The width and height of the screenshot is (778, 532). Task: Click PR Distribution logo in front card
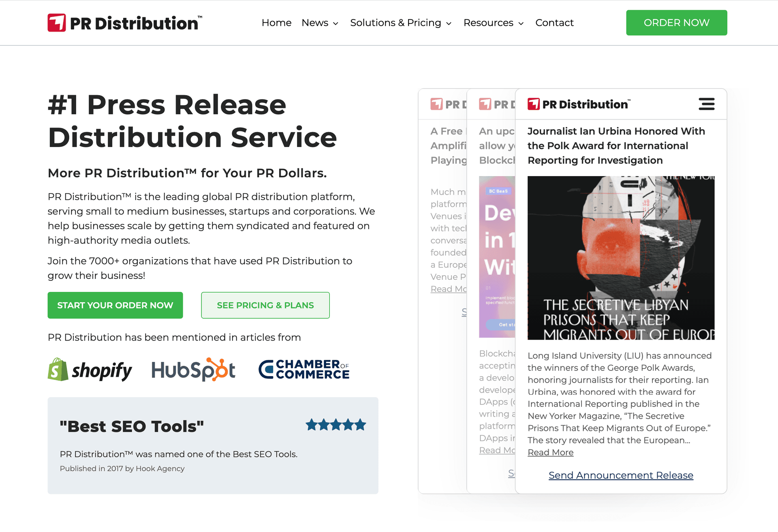(579, 104)
